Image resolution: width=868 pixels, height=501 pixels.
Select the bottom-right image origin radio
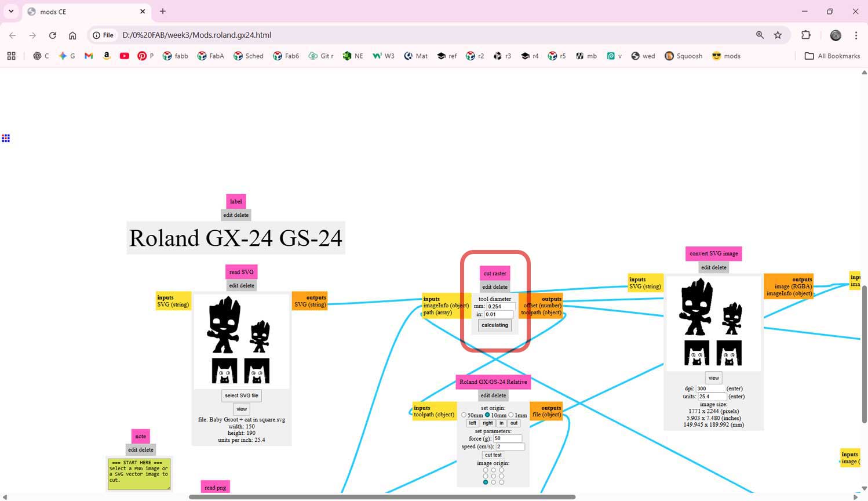click(502, 482)
